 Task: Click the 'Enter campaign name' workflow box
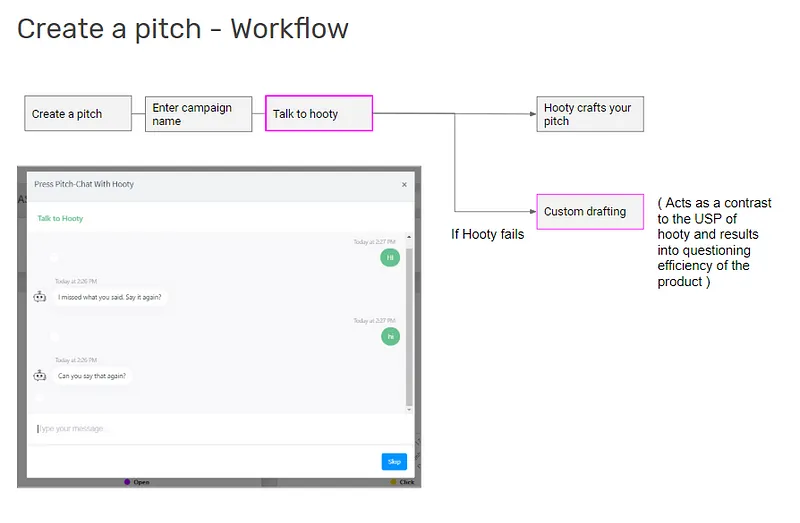198,114
